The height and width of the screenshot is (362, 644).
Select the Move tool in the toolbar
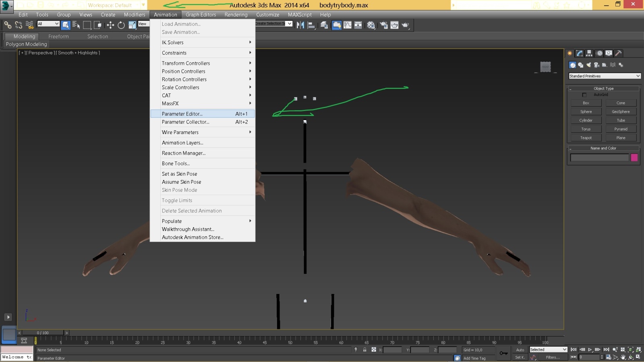click(x=110, y=25)
